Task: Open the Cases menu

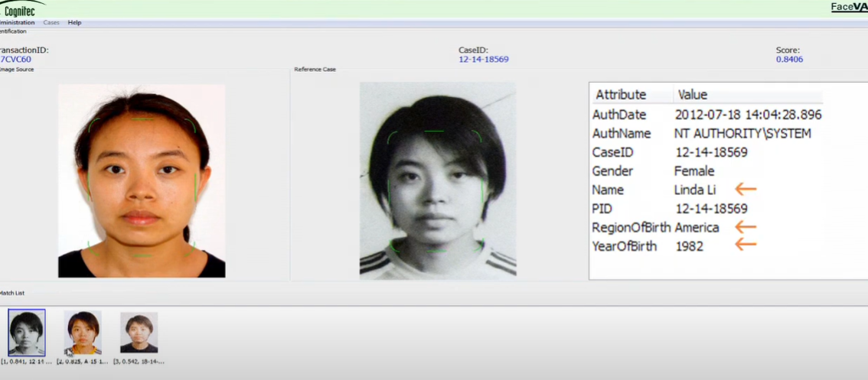Action: click(x=51, y=23)
